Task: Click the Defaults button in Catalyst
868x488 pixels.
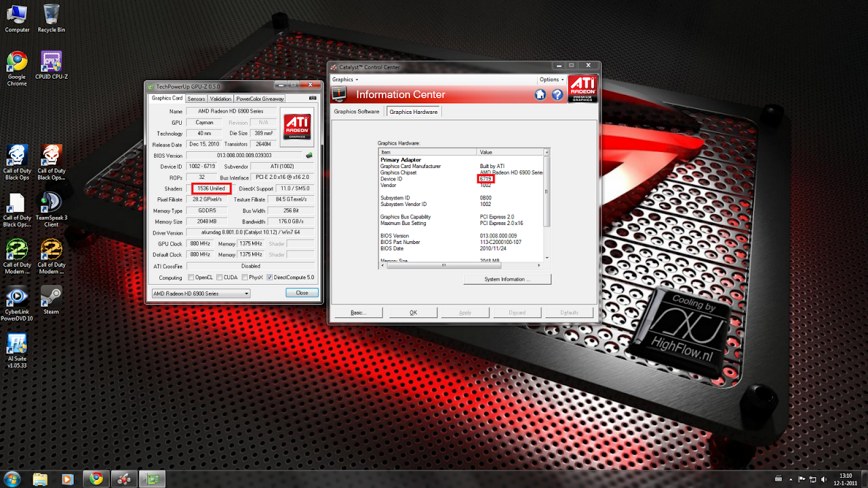Action: 570,312
